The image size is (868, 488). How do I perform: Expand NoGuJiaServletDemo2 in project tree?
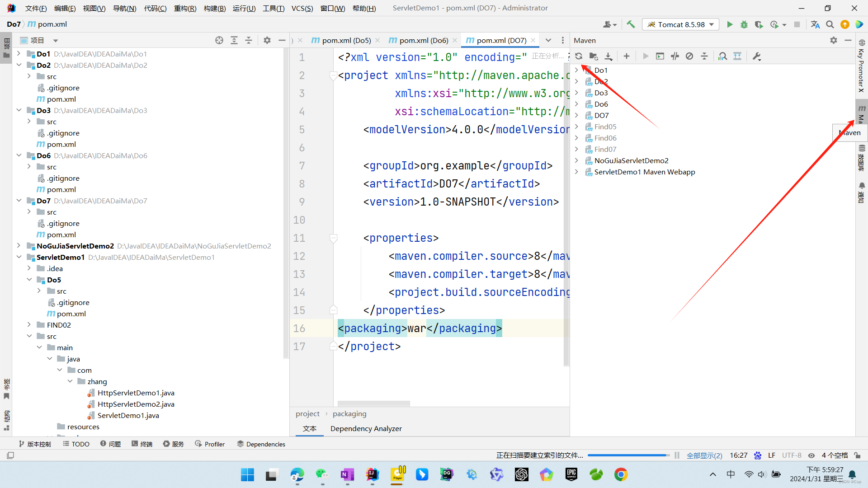click(x=19, y=246)
